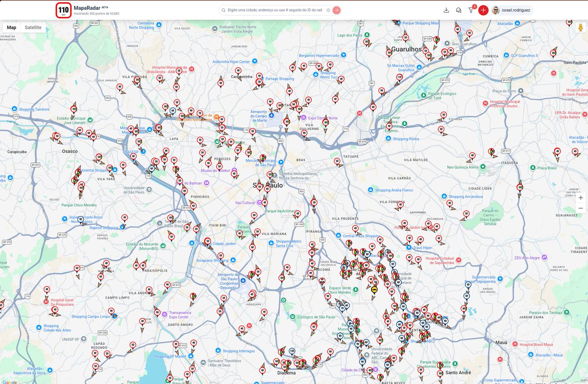Click the 'Raposo Shopping' label
Screen dimensions: 588x384
(x=104, y=228)
